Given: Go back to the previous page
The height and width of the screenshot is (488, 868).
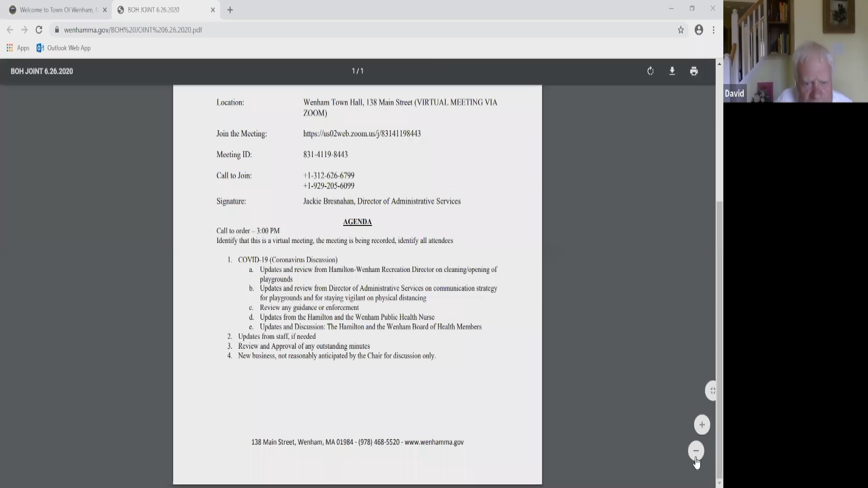Looking at the screenshot, I should pyautogui.click(x=10, y=30).
